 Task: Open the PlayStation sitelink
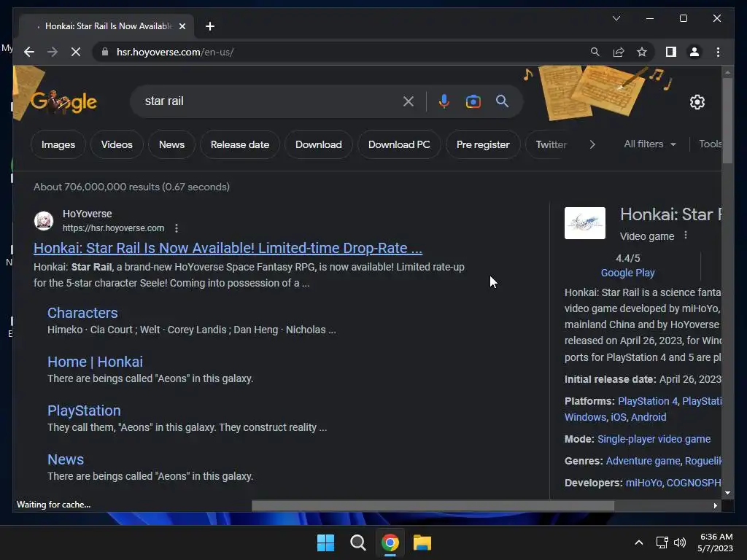84,411
